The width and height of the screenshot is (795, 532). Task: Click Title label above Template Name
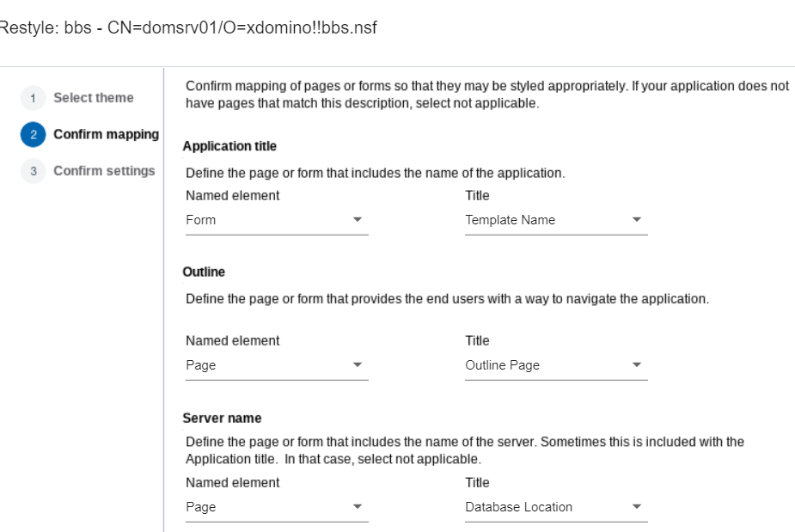477,196
